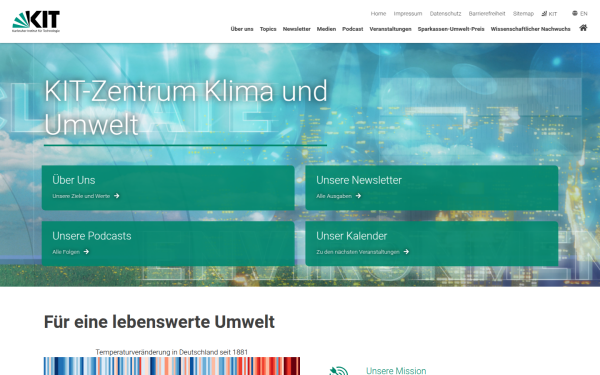Open Wissenschaftlicher Nachwuchs menu item

(x=530, y=29)
